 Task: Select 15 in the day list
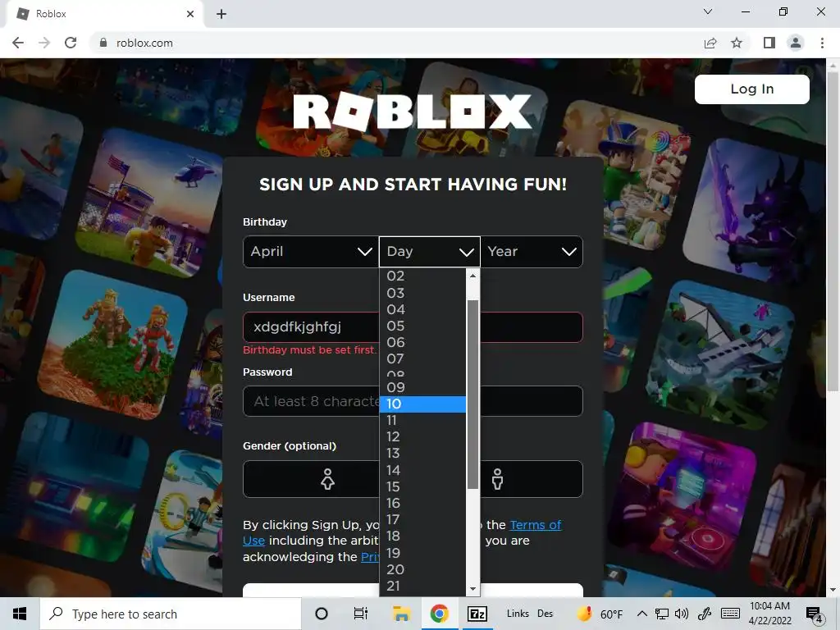(x=422, y=487)
